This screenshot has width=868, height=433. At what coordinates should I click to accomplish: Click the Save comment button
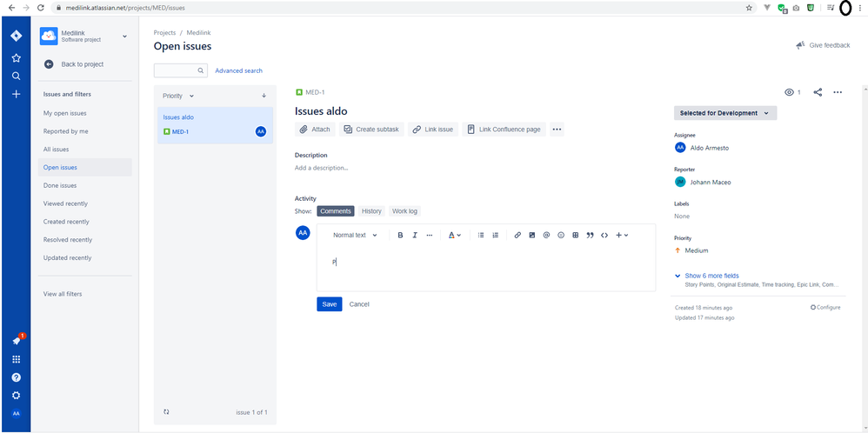coord(330,304)
